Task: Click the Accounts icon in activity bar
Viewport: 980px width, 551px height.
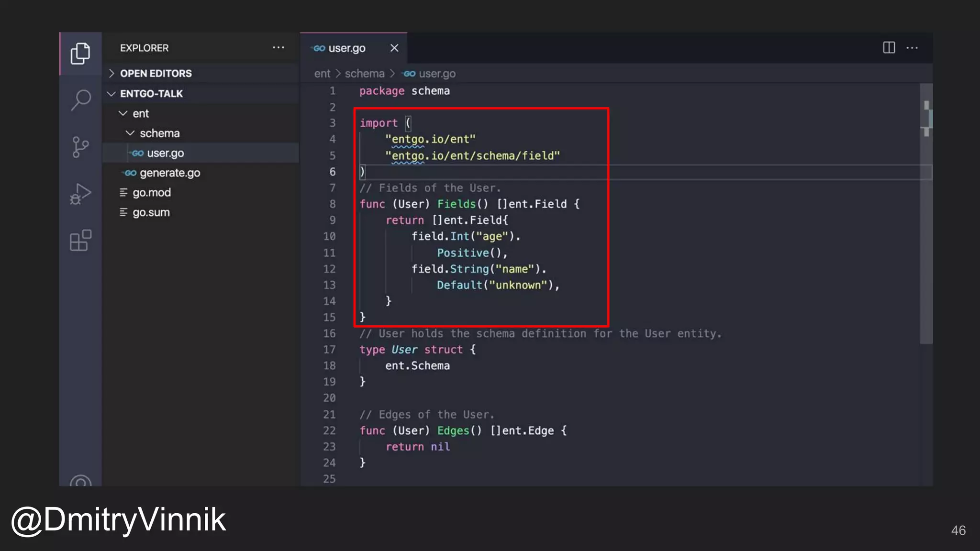Action: pos(80,481)
